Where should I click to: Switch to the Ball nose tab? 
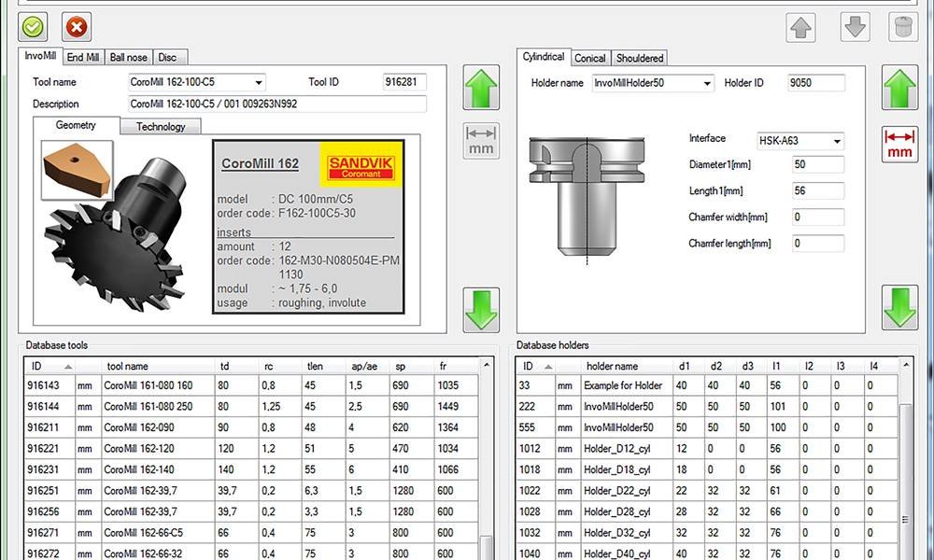[x=129, y=57]
